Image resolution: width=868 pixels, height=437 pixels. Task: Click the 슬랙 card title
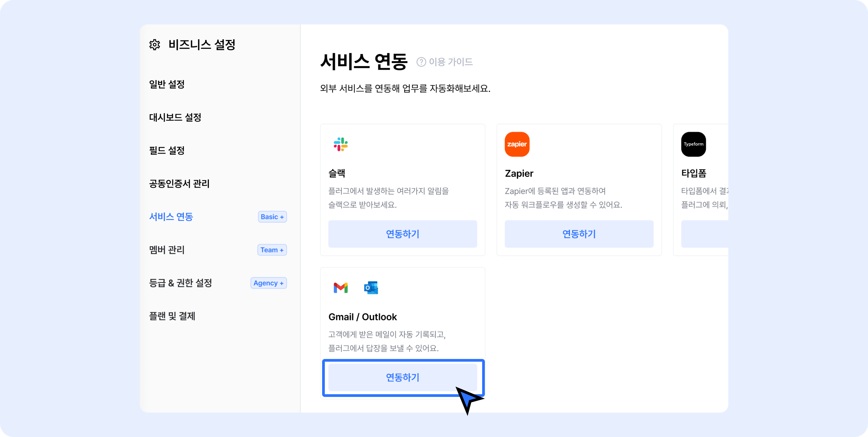pyautogui.click(x=337, y=173)
